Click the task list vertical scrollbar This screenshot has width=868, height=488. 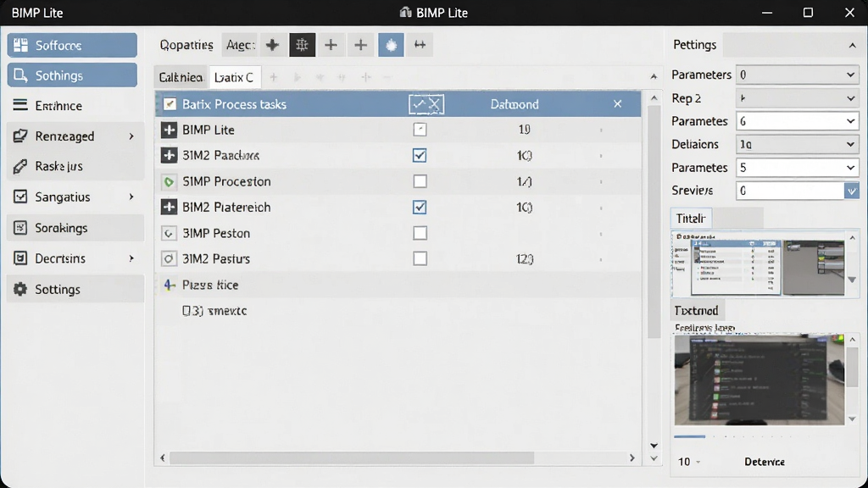pyautogui.click(x=654, y=221)
